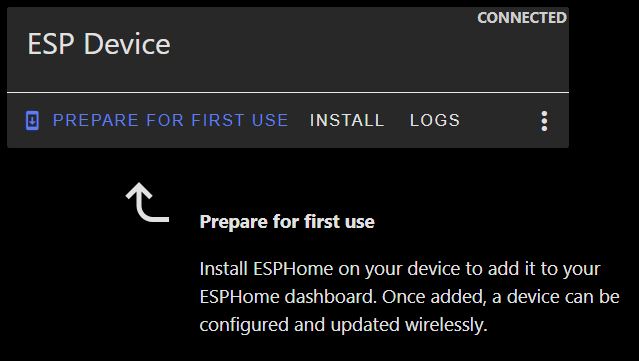Image resolution: width=639 pixels, height=361 pixels.
Task: Click the bold 'Prepare for first use' heading
Action: tap(287, 222)
